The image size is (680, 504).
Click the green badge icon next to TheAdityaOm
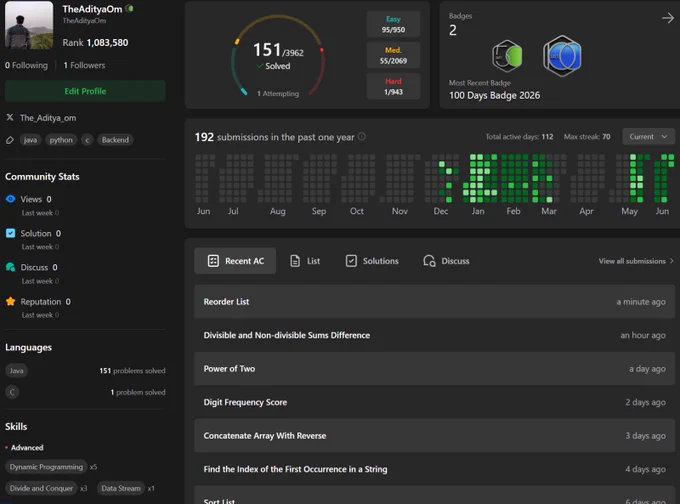coord(129,8)
